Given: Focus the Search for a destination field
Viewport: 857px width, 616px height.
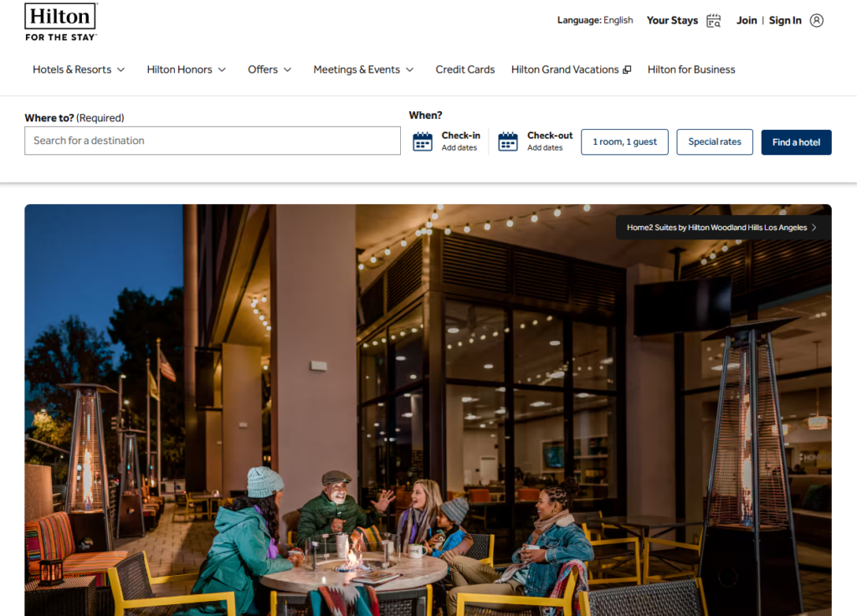Looking at the screenshot, I should click(x=213, y=141).
